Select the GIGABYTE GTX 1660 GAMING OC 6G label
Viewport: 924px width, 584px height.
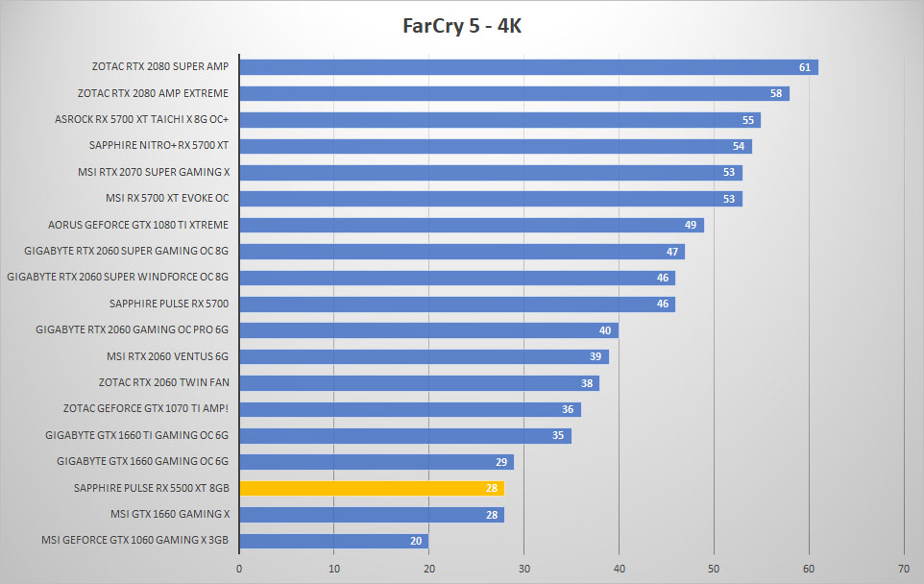click(x=142, y=461)
